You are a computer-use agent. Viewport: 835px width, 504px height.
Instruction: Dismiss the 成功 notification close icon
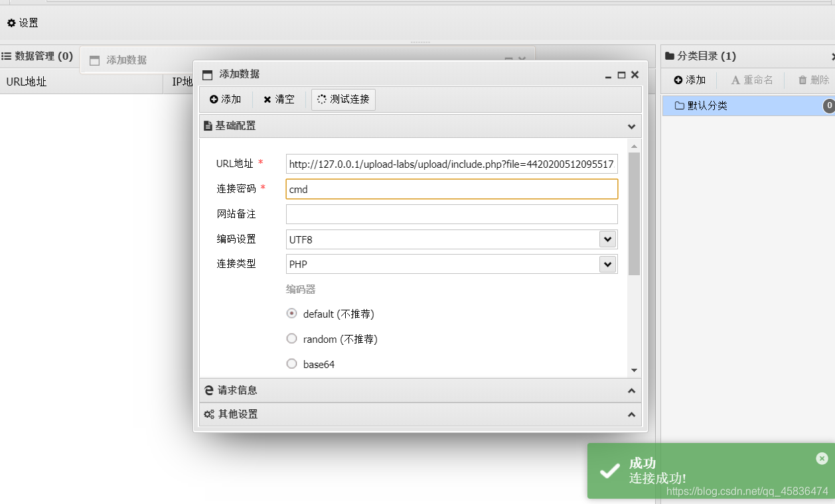point(822,458)
